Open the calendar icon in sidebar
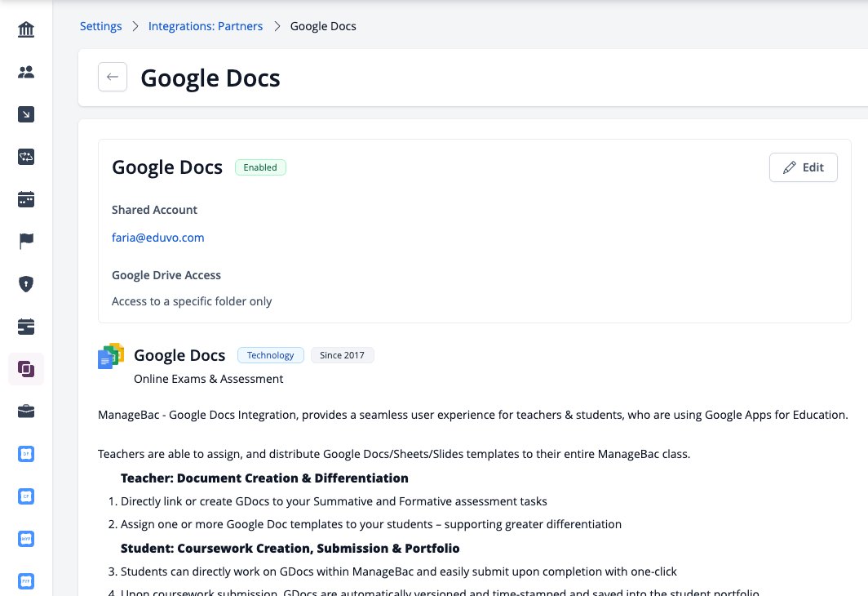 point(26,199)
